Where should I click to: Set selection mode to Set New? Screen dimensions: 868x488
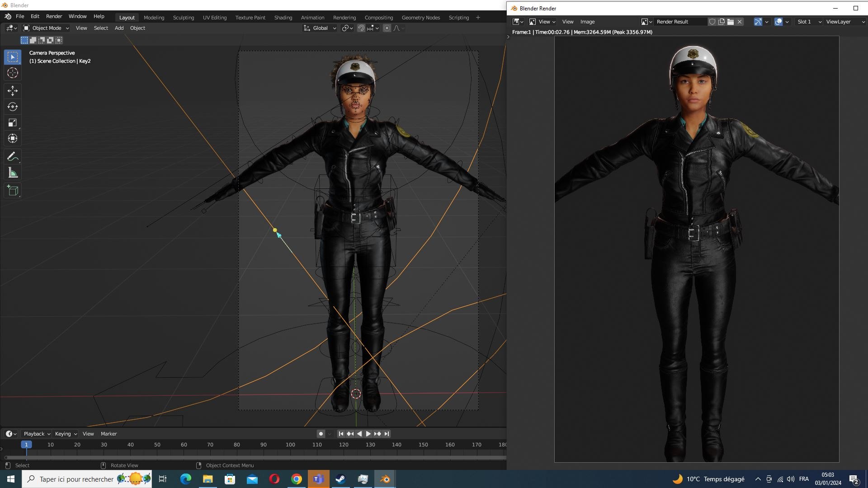click(x=24, y=40)
